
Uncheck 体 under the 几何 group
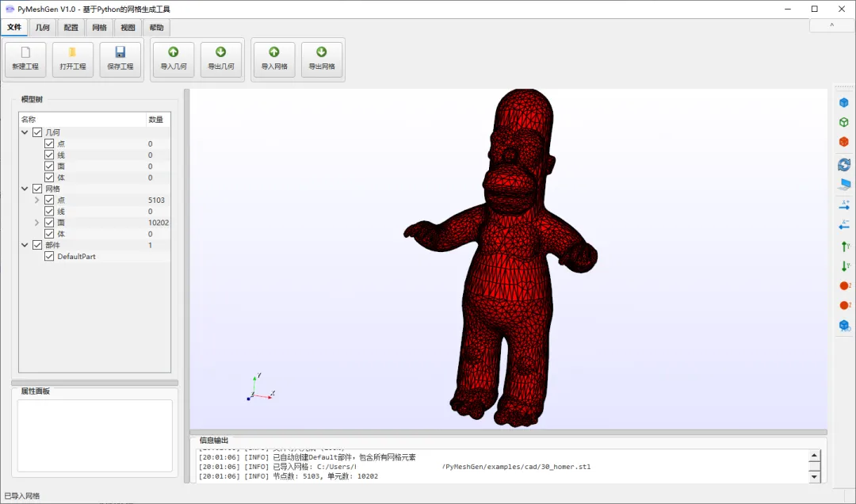(x=49, y=178)
